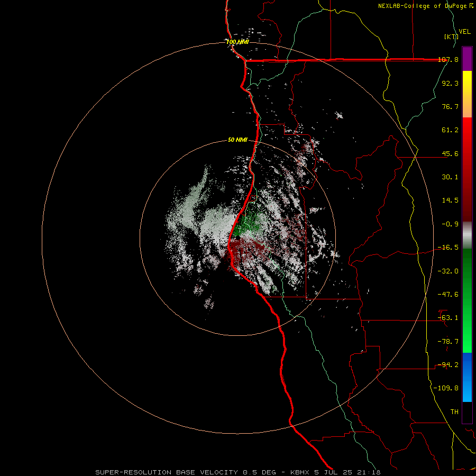
Task: Select the 30.1 scale value
Action: point(450,177)
